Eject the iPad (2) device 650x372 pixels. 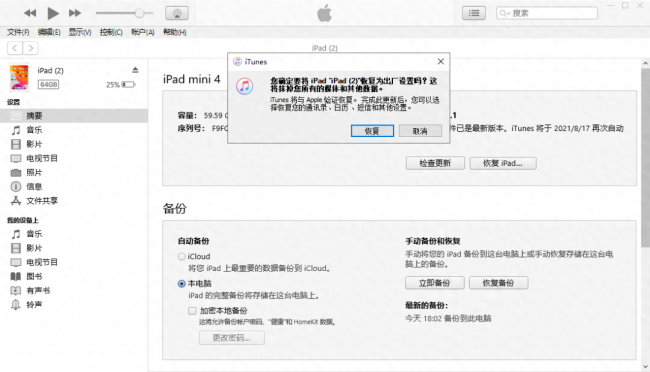click(x=135, y=70)
